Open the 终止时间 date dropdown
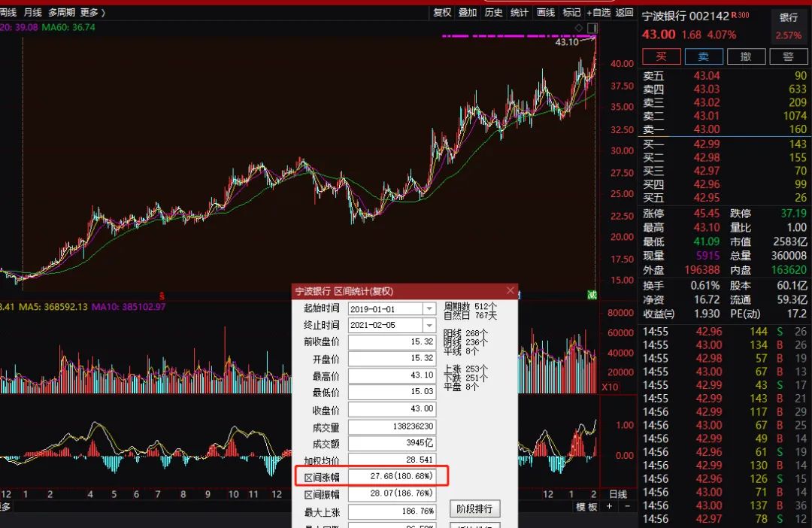The image size is (812, 528). [x=429, y=326]
